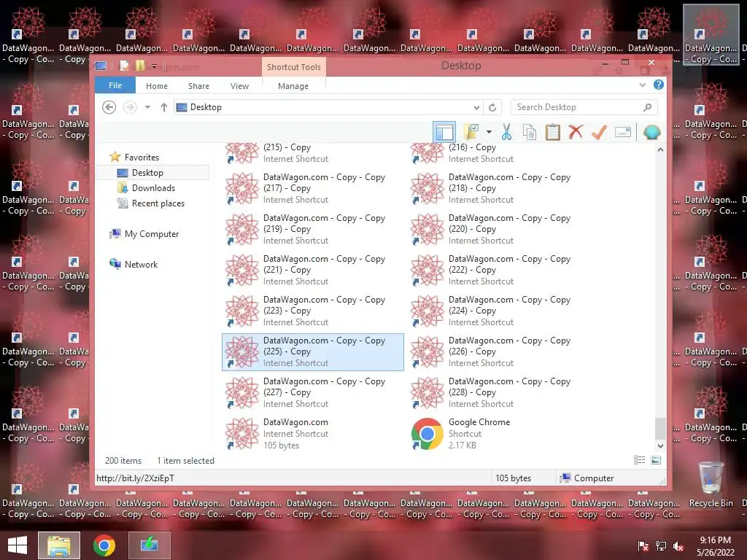Screen dimensions: 747x560
Task: Select DataWagon.com - Copy - Copy (220) shortcut
Action: [x=498, y=230]
